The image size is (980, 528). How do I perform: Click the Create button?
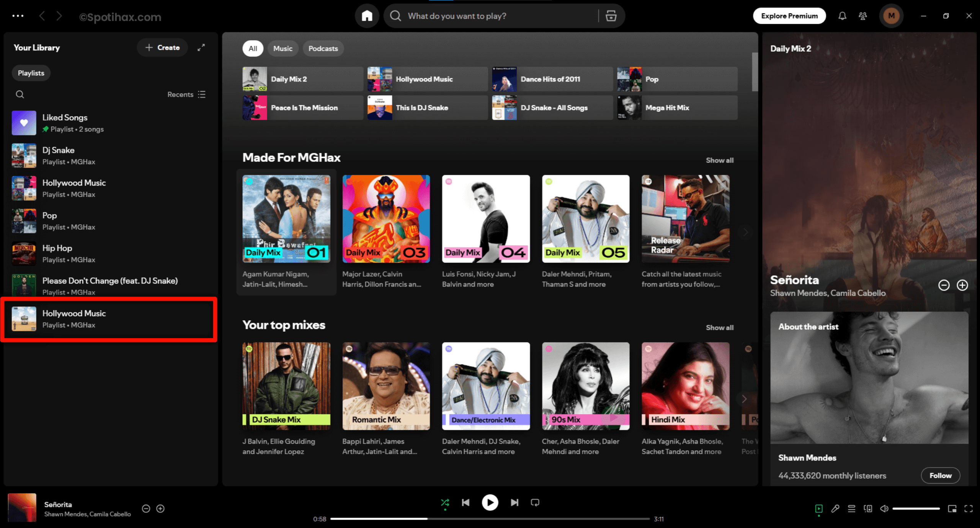(162, 47)
